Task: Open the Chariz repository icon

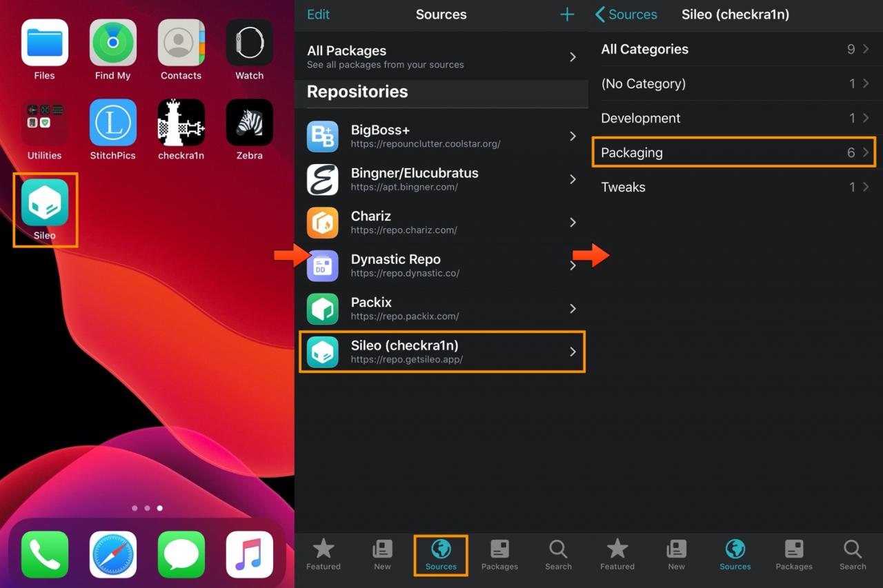Action: [323, 223]
